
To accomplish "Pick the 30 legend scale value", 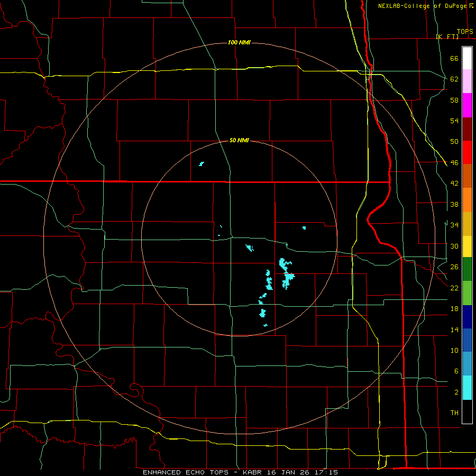I will pyautogui.click(x=454, y=246).
